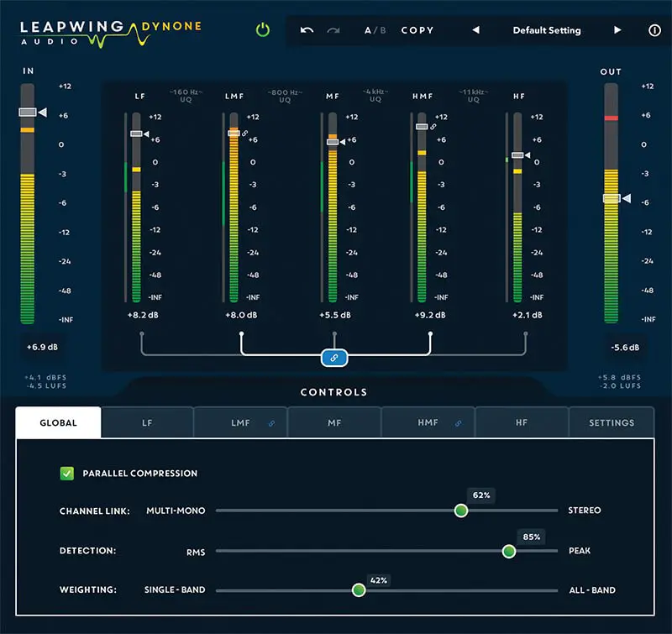Select previous preset with left arrow
Screen dimensions: 672x634
click(x=475, y=30)
